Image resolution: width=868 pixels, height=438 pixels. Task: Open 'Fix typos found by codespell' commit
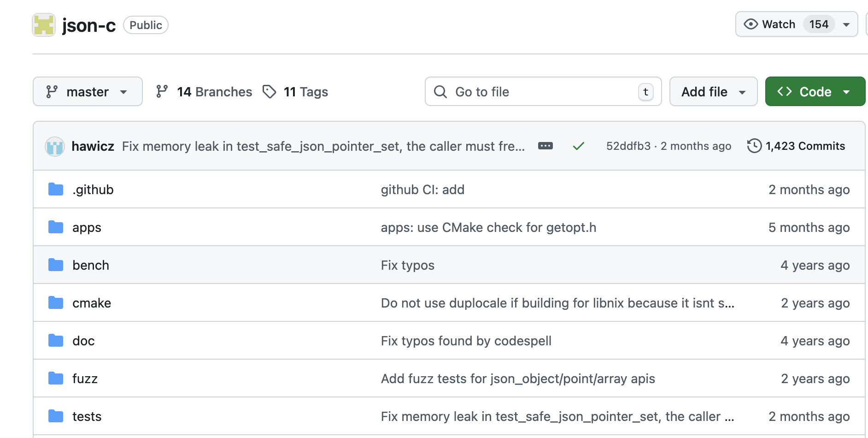coord(466,341)
